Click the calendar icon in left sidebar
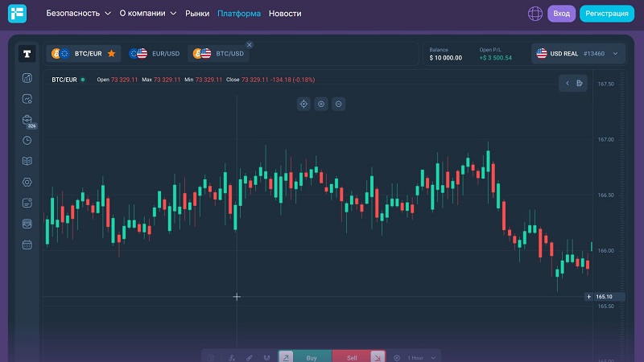The height and width of the screenshot is (362, 644). pos(27,245)
